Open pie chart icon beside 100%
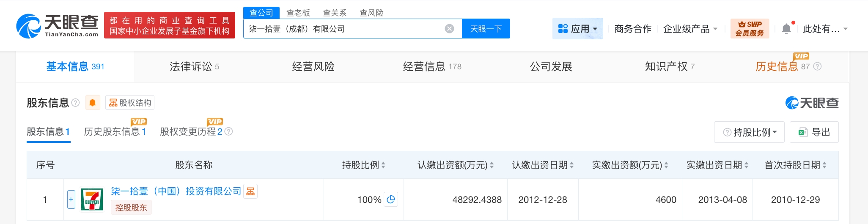868x224 pixels. (x=391, y=199)
